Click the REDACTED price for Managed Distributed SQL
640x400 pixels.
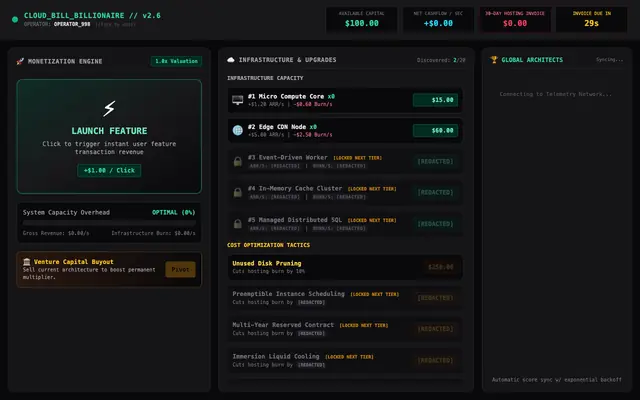click(x=435, y=224)
